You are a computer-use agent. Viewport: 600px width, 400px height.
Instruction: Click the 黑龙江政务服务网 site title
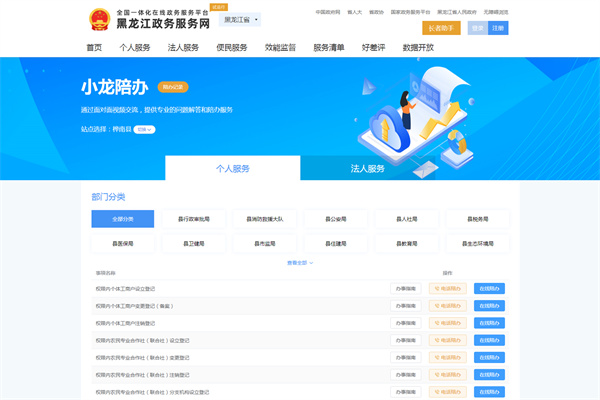point(163,23)
